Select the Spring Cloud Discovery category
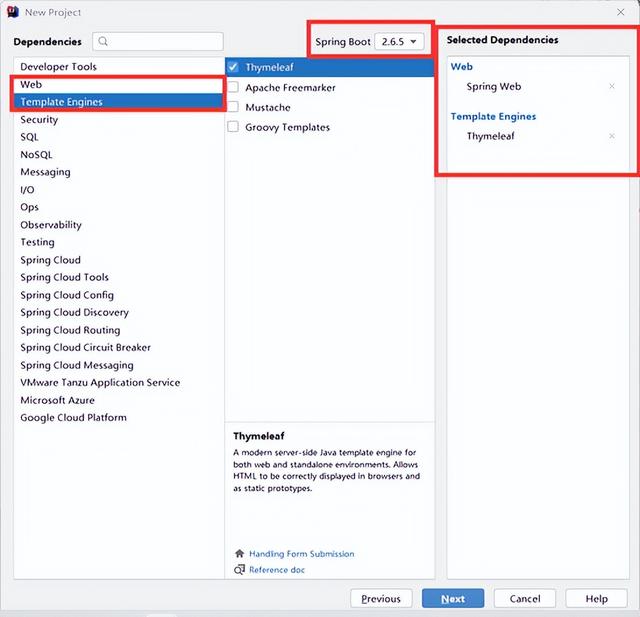Screen dimensions: 640x617 [118, 313]
